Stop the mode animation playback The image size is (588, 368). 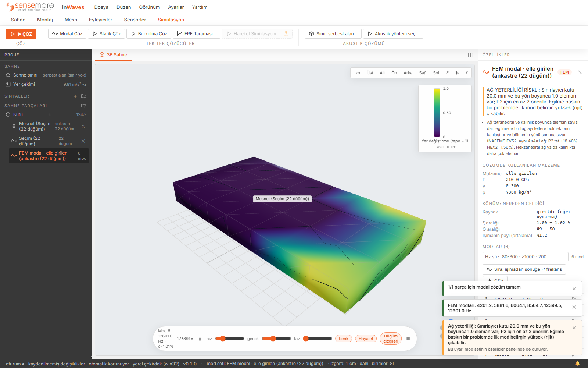(408, 339)
